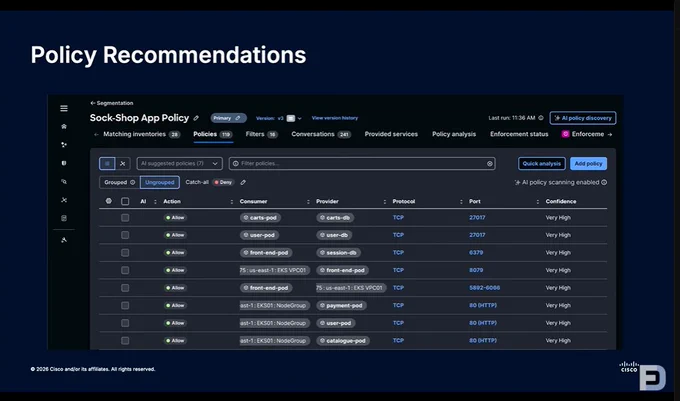680x401 pixels.
Task: Check the NodeGroup to user-pod row checkbox
Action: tap(125, 323)
